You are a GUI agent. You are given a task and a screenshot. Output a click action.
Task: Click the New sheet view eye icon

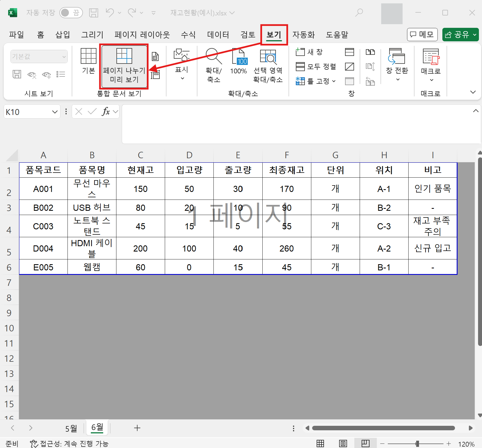point(46,74)
